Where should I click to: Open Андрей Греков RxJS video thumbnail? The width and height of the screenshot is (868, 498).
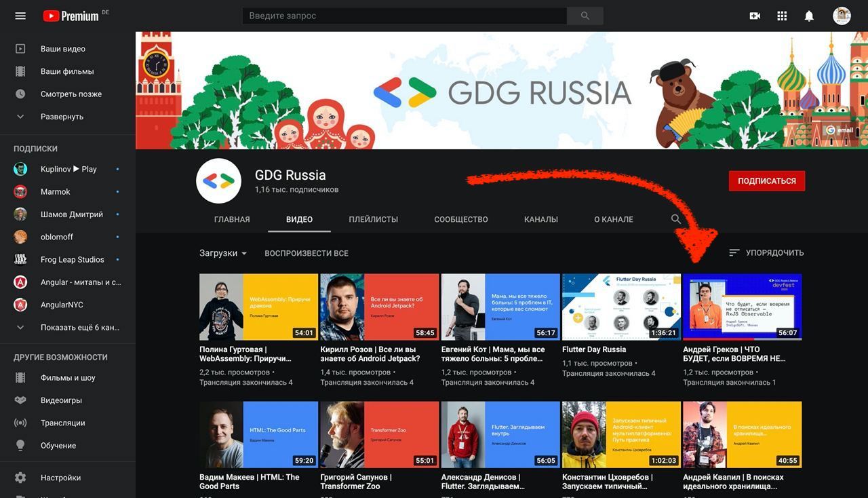point(743,307)
